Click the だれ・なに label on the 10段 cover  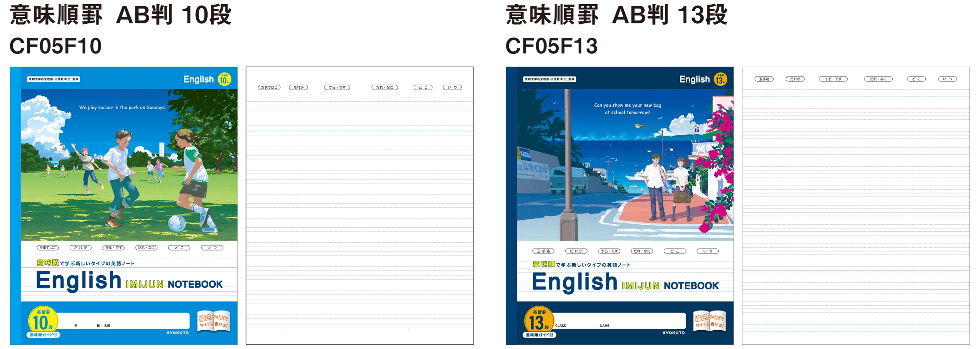pos(146,248)
